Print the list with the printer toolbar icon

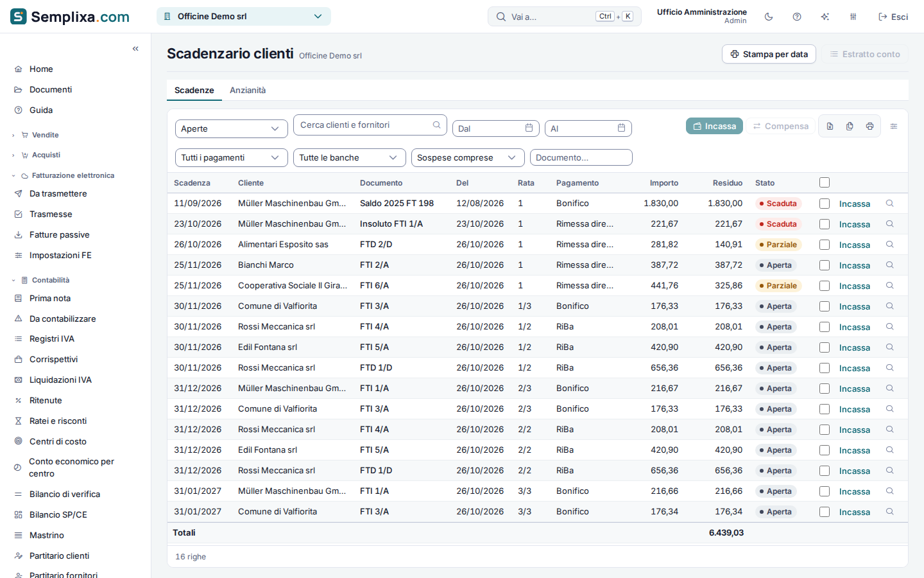(x=869, y=127)
